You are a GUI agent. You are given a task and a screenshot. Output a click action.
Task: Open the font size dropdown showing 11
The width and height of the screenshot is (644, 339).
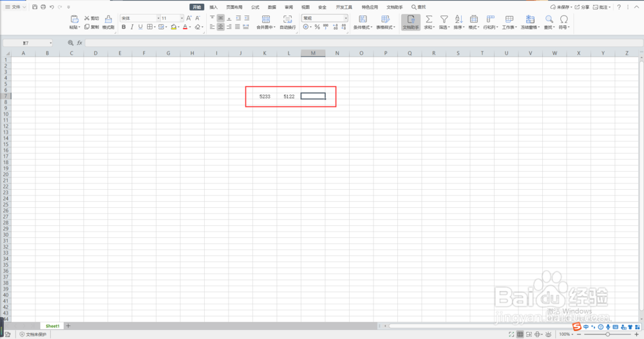182,18
